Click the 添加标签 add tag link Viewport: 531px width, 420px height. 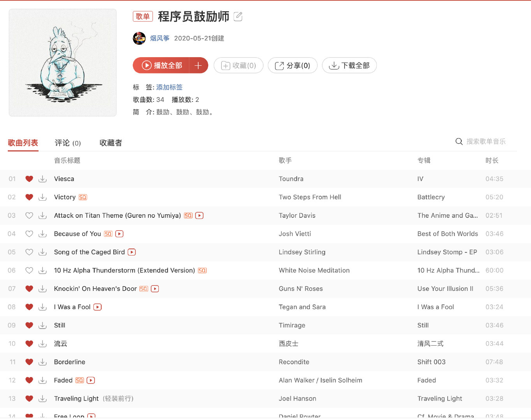169,87
